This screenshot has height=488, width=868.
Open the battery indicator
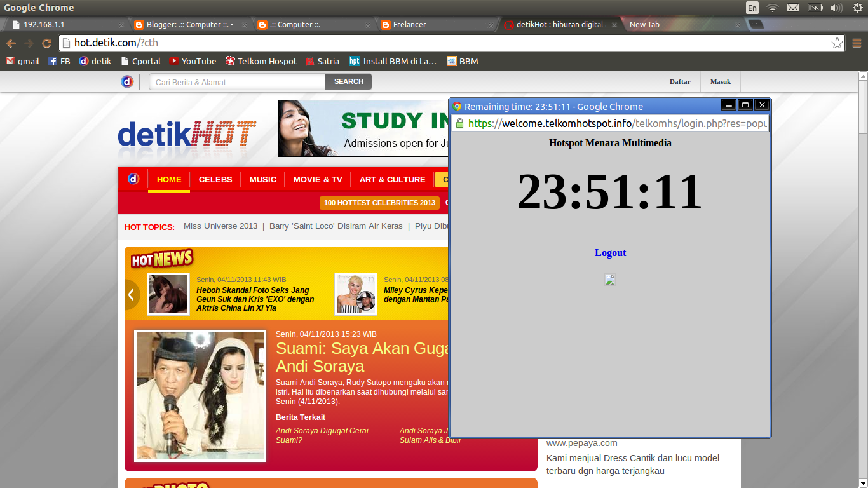click(x=815, y=8)
